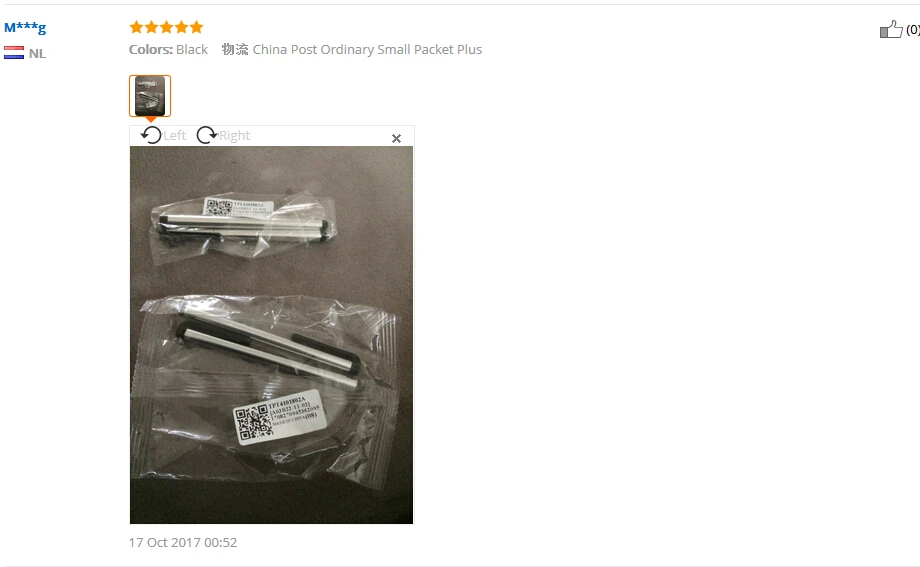Click the enlarged stylus pens photo
The image size is (920, 567).
271,335
